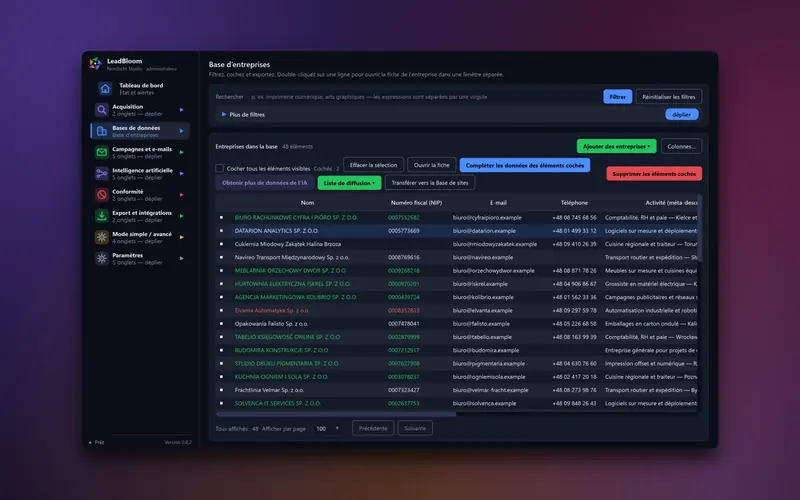Select the Mode simple / avancé icon

102,237
